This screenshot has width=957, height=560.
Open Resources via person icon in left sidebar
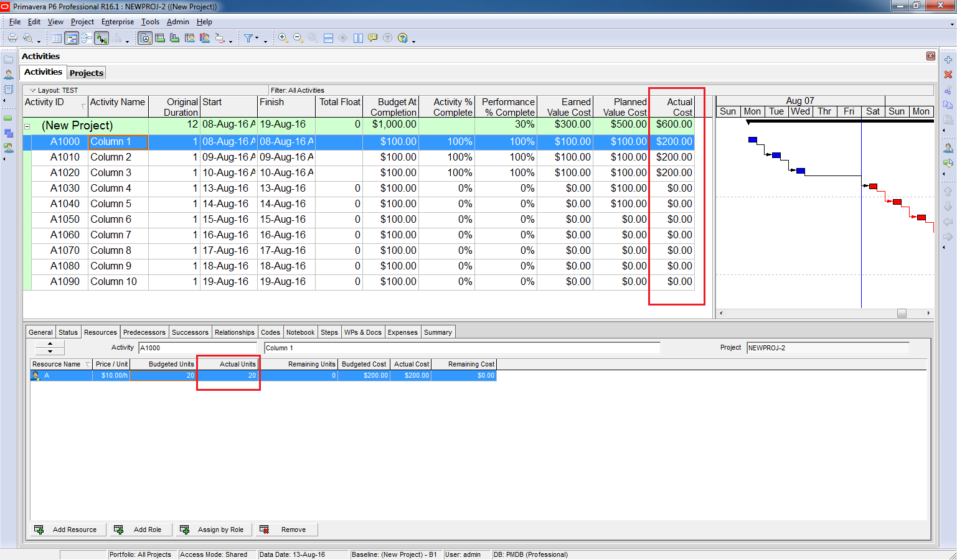click(x=9, y=75)
